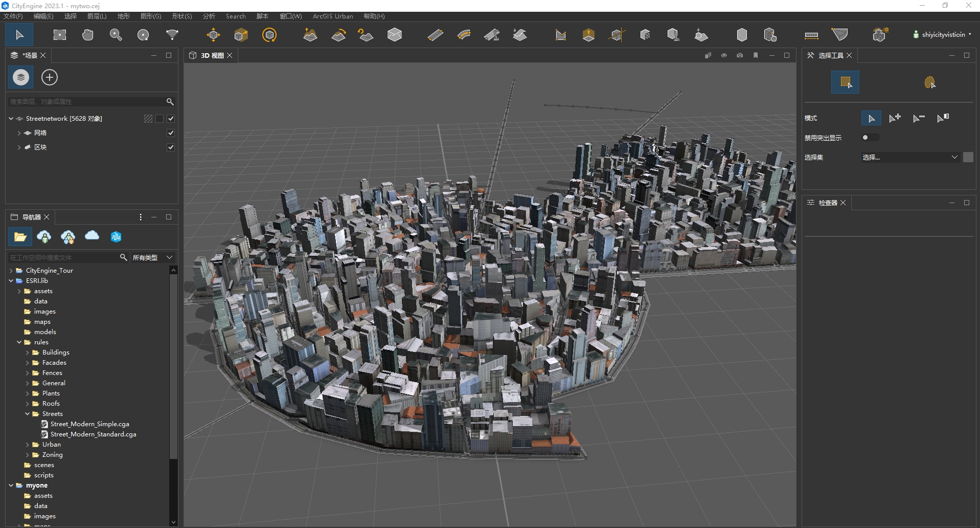Activate the add-to-selection mode cursor
Viewport: 980px width, 528px height.
coord(895,118)
